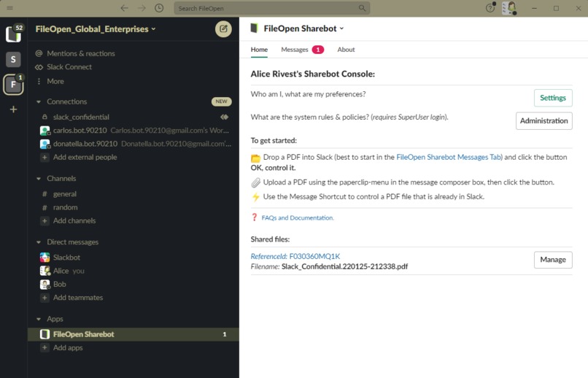Click the Administration button
Screen dimensions: 588x378
coord(544,120)
